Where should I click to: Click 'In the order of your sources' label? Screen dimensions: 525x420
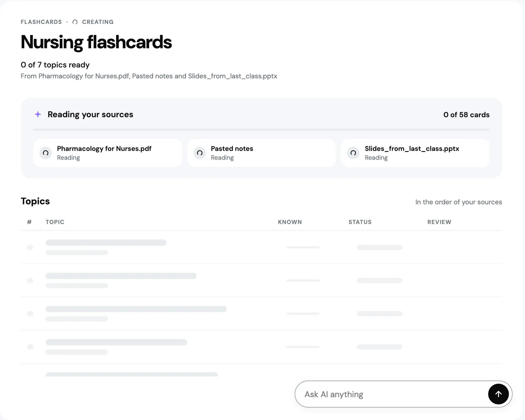(459, 202)
